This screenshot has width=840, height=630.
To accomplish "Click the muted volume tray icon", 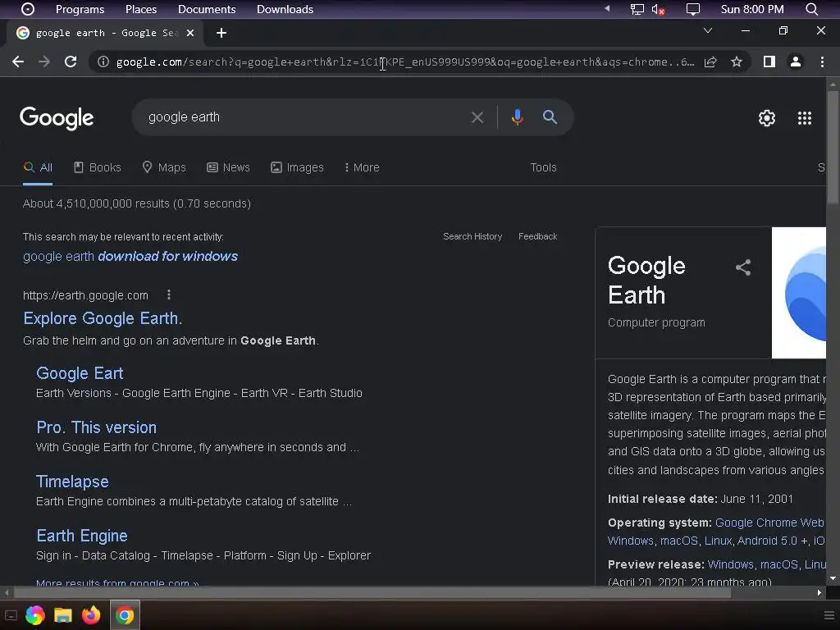I will point(658,9).
